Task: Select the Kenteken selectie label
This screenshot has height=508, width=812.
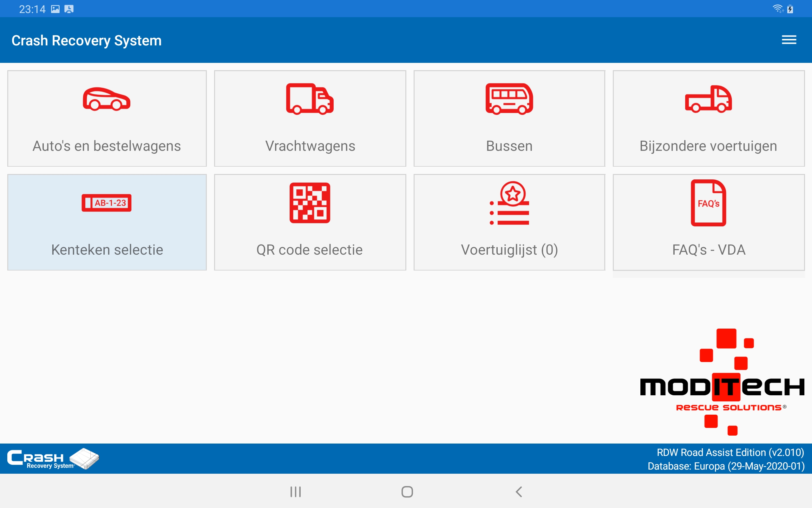Action: tap(107, 250)
